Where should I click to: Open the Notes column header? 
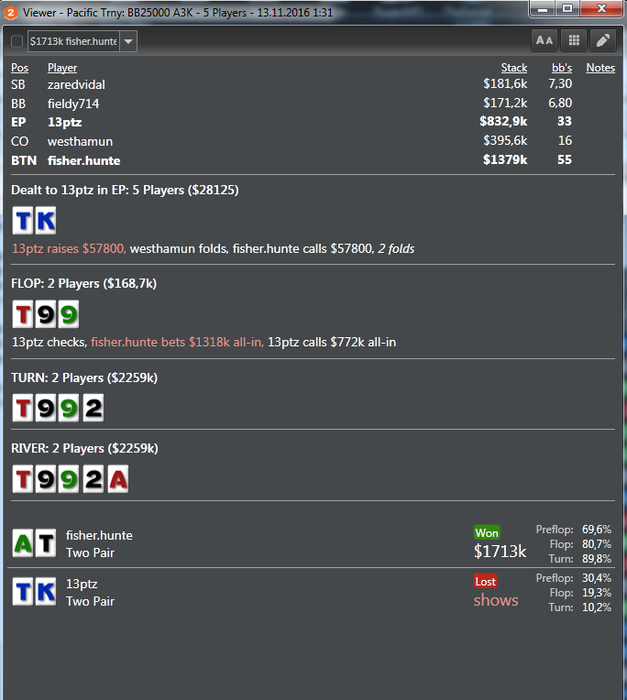[600, 68]
